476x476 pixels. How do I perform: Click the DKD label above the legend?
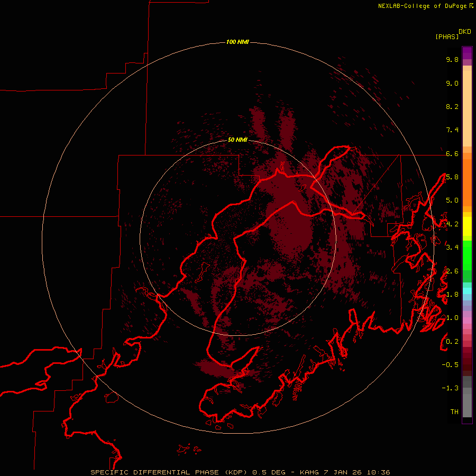[464, 32]
